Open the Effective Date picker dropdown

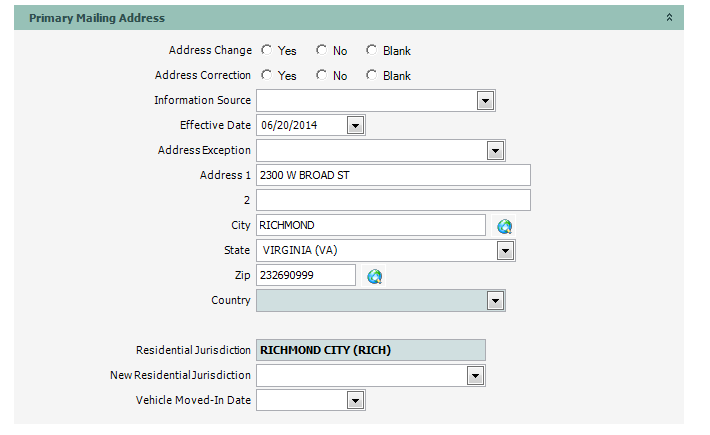355,125
